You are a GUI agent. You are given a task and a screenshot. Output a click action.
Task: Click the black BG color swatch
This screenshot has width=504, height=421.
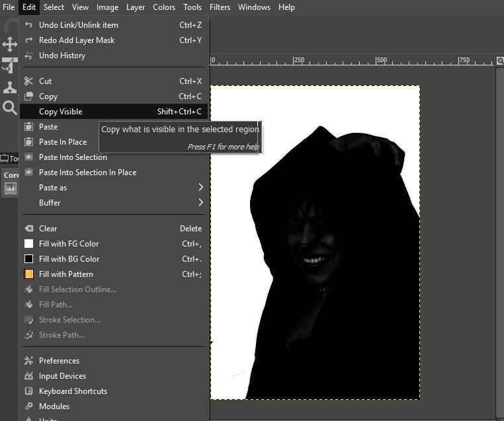(28, 258)
